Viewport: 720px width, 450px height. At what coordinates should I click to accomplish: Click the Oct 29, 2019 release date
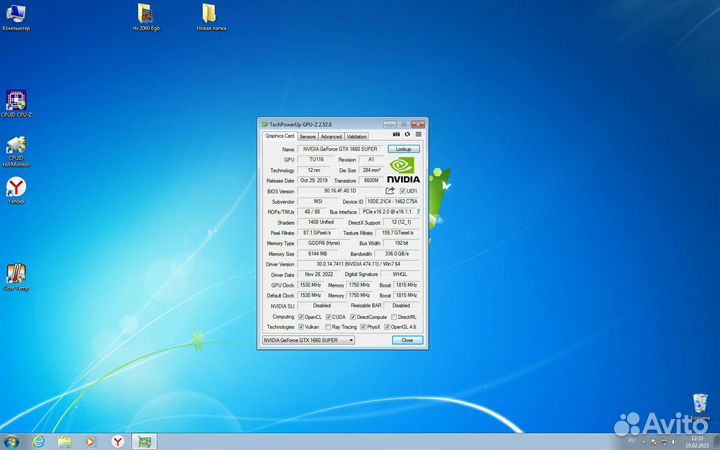315,180
